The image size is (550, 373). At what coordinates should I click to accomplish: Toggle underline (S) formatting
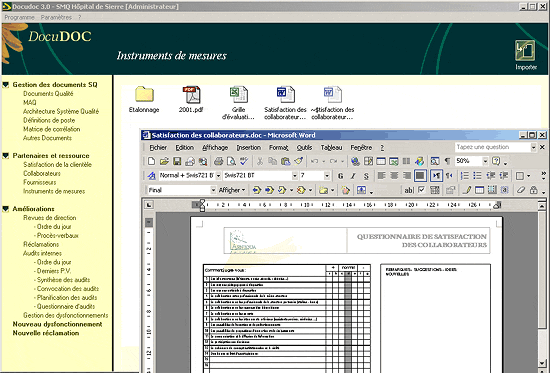366,175
